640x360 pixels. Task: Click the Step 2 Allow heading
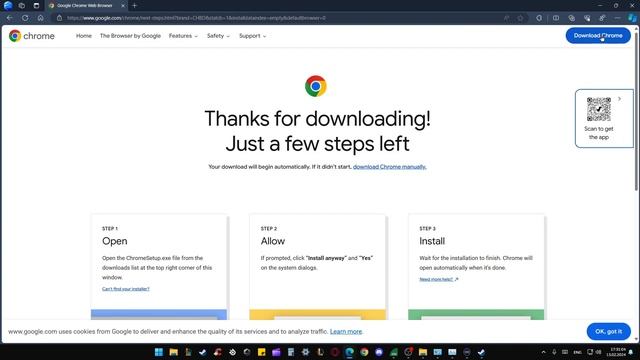point(273,241)
